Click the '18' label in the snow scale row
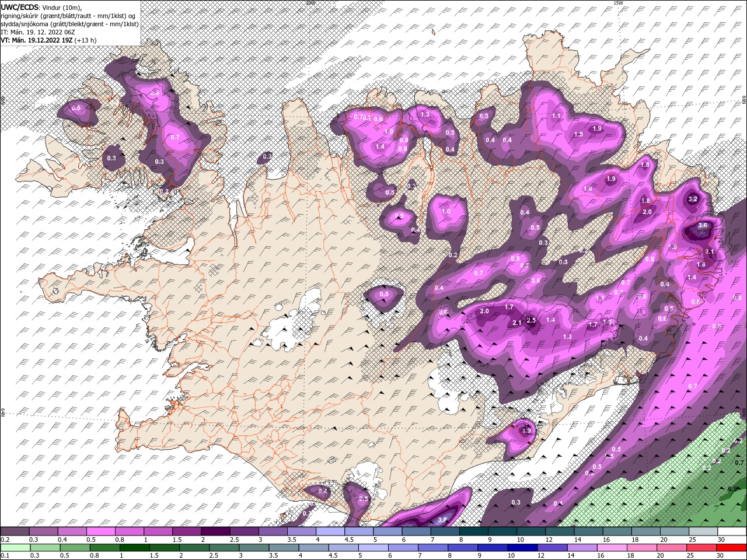The image size is (747, 560). 635,540
